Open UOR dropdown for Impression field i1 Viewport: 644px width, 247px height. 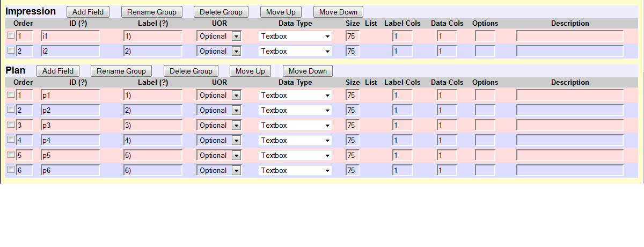click(219, 36)
